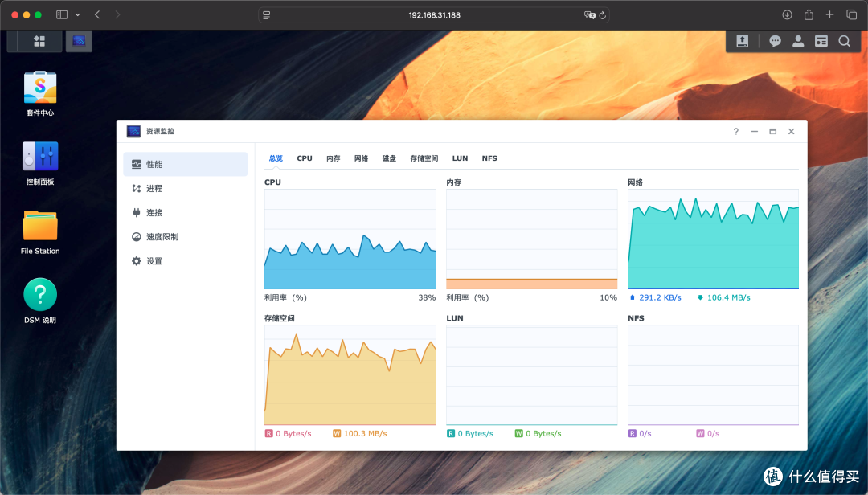This screenshot has width=868, height=495.
Task: Open the DSM search magnifier icon
Action: coord(844,41)
